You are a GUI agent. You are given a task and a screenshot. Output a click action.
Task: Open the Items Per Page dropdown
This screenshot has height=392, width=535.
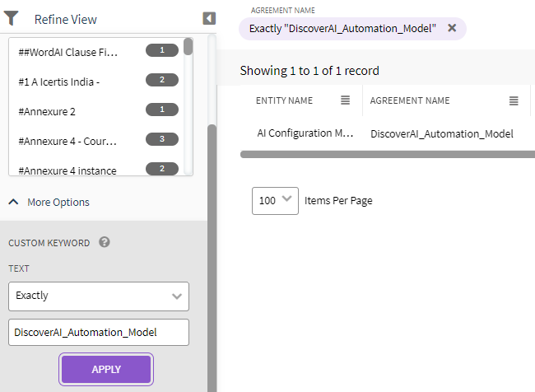coord(275,200)
